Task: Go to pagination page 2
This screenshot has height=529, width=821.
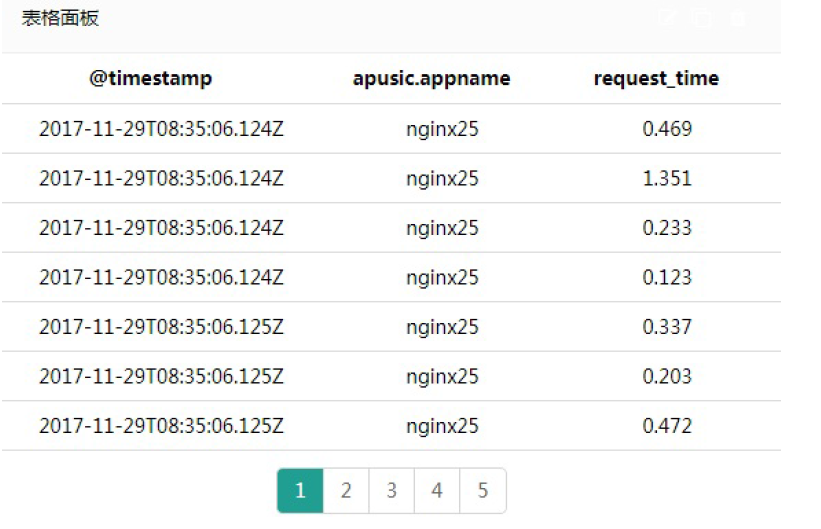Action: [x=346, y=490]
